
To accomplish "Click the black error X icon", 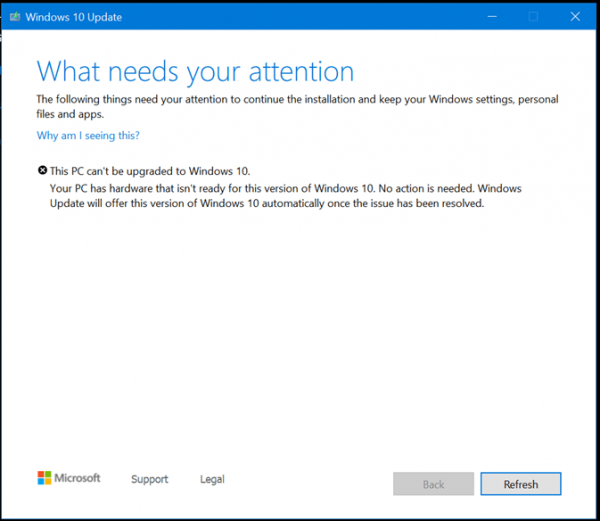I will (x=42, y=170).
